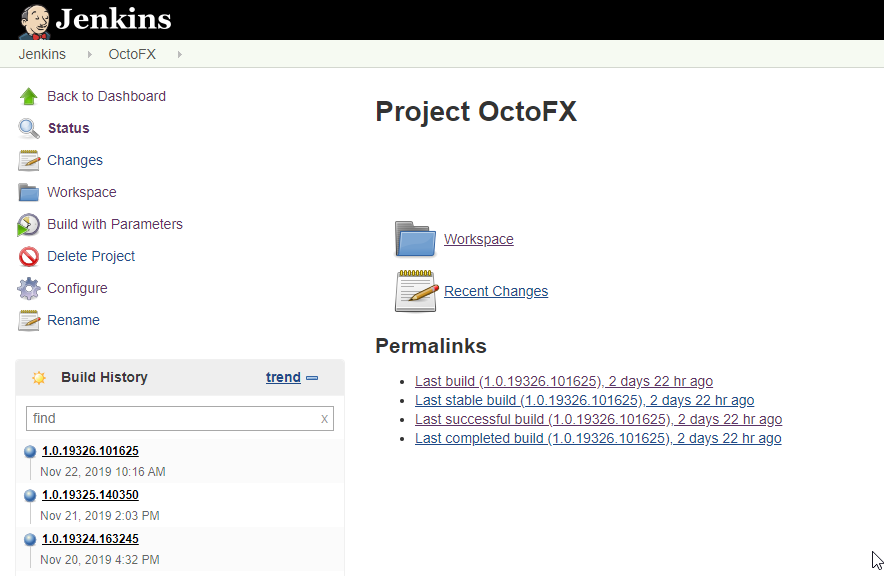Click the Jenkins butler logo
The width and height of the screenshot is (884, 576).
tap(35, 21)
